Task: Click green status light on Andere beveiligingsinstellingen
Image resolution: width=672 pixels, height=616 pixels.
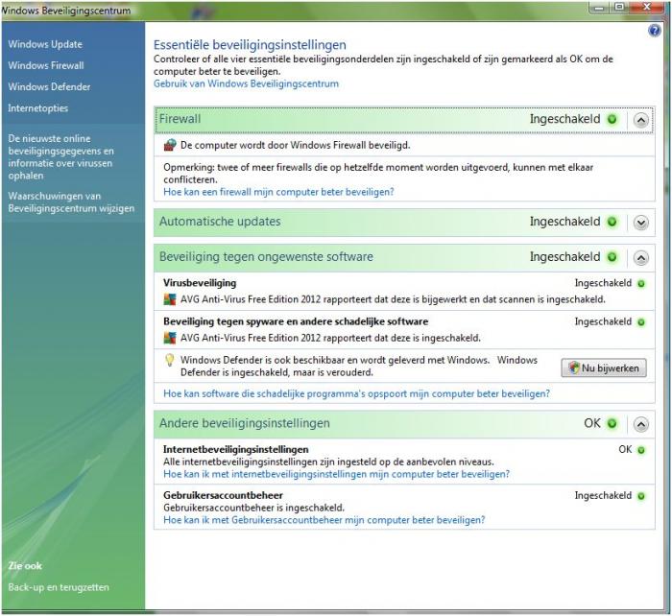Action: coord(612,423)
